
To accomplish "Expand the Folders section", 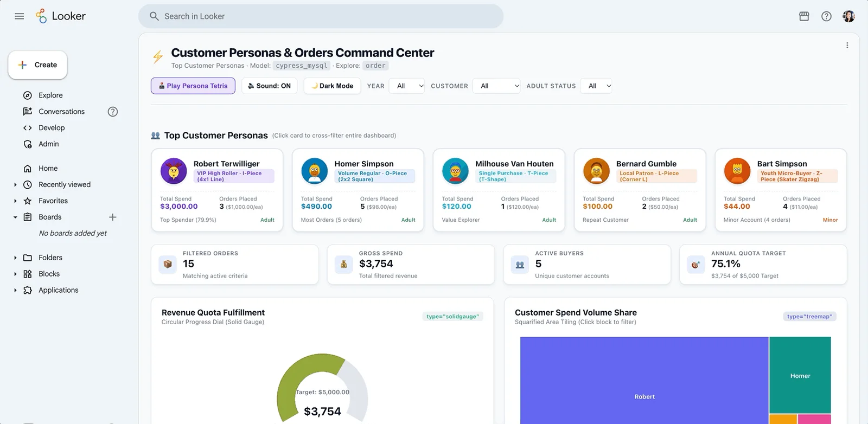I will tap(15, 258).
